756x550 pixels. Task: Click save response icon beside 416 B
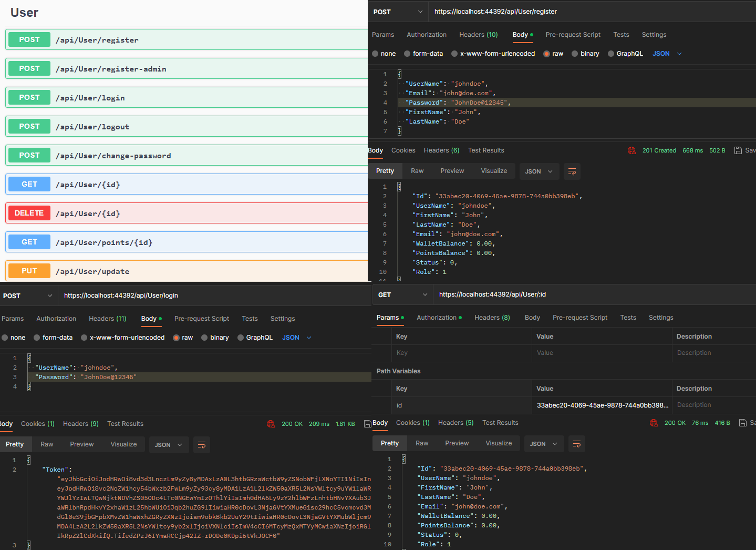743,423
